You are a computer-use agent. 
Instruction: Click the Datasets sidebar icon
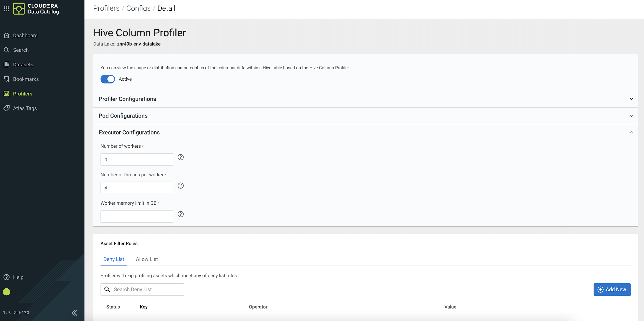click(x=7, y=65)
